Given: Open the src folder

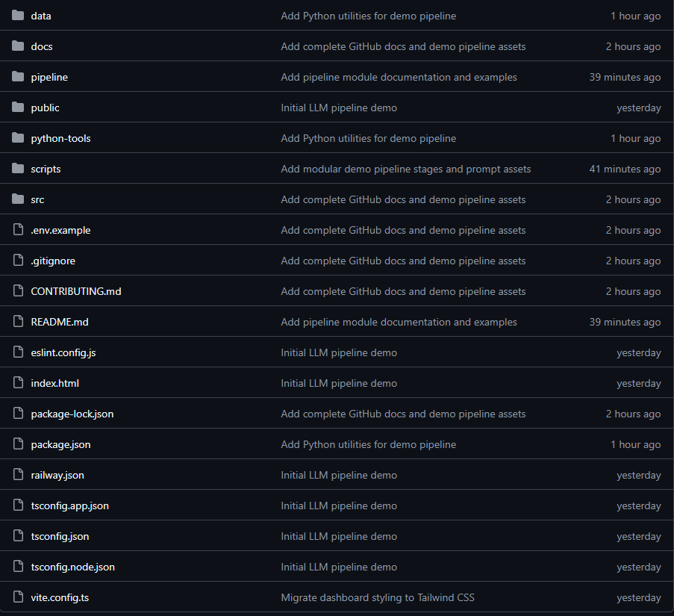Looking at the screenshot, I should (37, 199).
